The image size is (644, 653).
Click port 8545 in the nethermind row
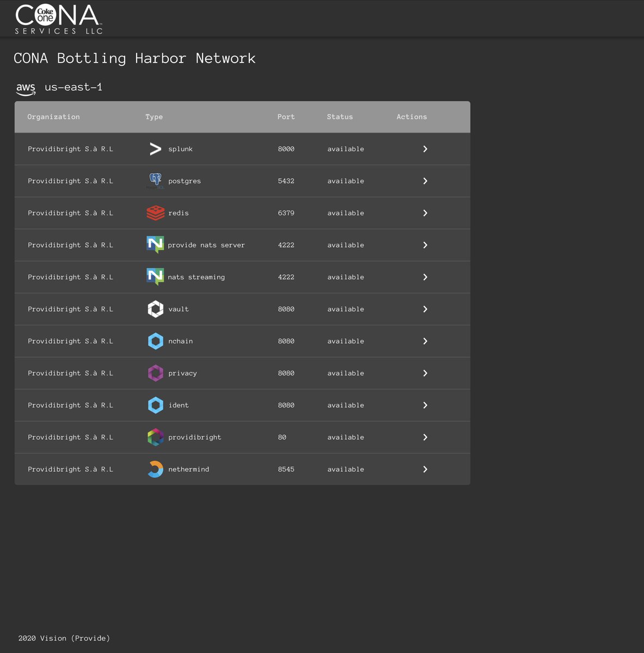coord(286,470)
